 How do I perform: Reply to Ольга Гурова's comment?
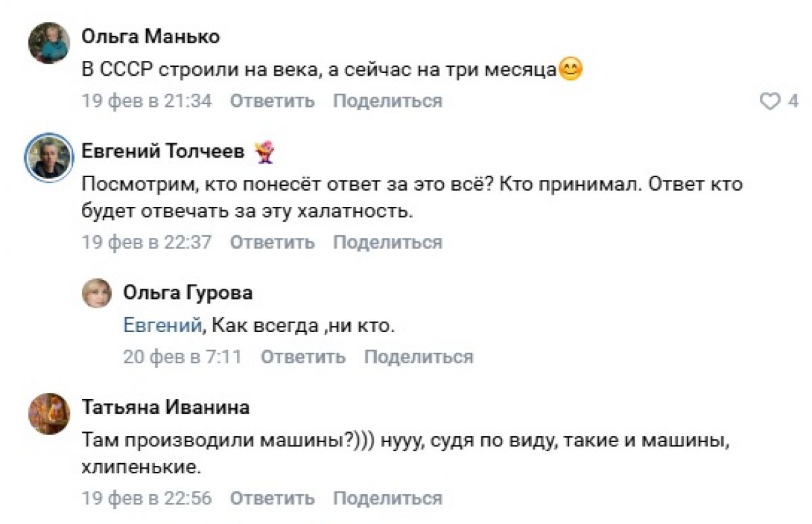point(302,356)
